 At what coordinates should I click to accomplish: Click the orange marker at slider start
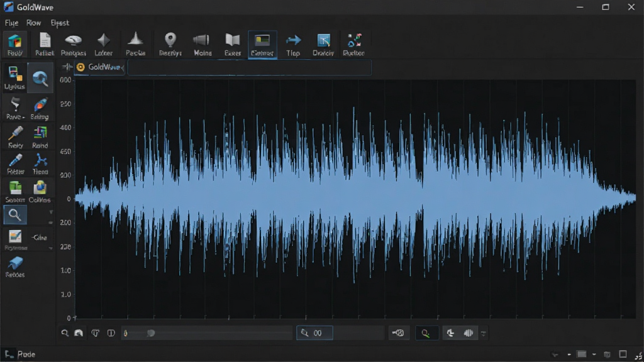point(126,333)
